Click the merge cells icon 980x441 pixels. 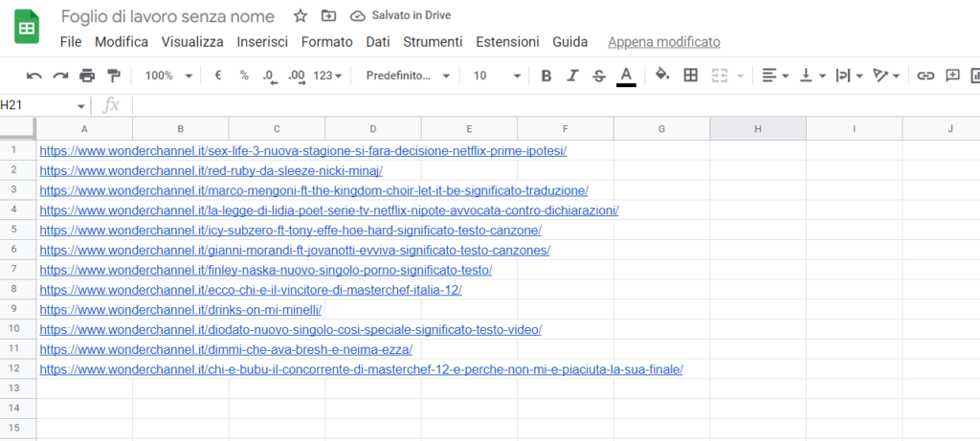(x=720, y=76)
